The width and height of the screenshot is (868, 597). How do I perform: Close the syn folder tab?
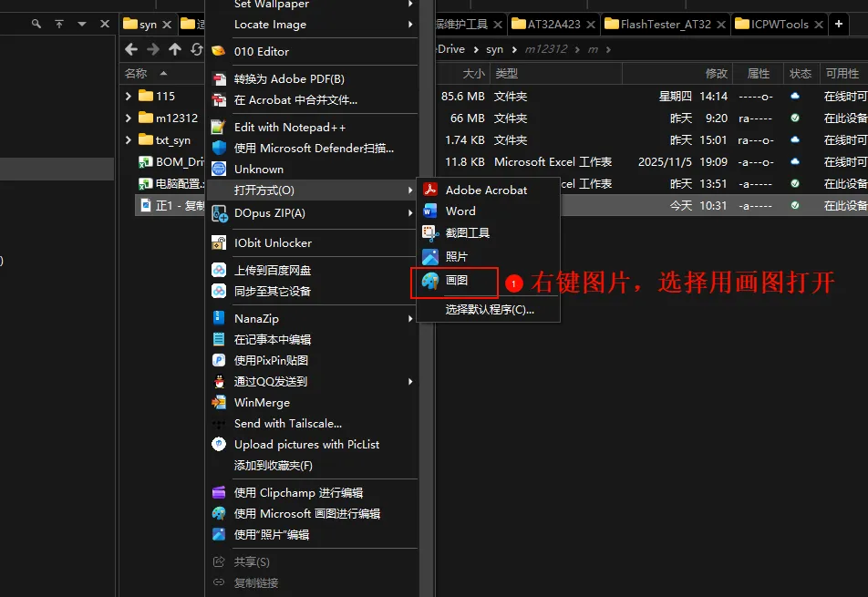tap(167, 24)
